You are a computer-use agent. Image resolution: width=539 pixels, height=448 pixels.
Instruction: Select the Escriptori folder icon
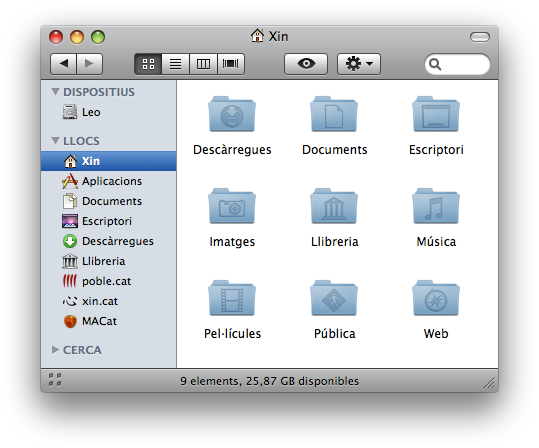pos(436,114)
